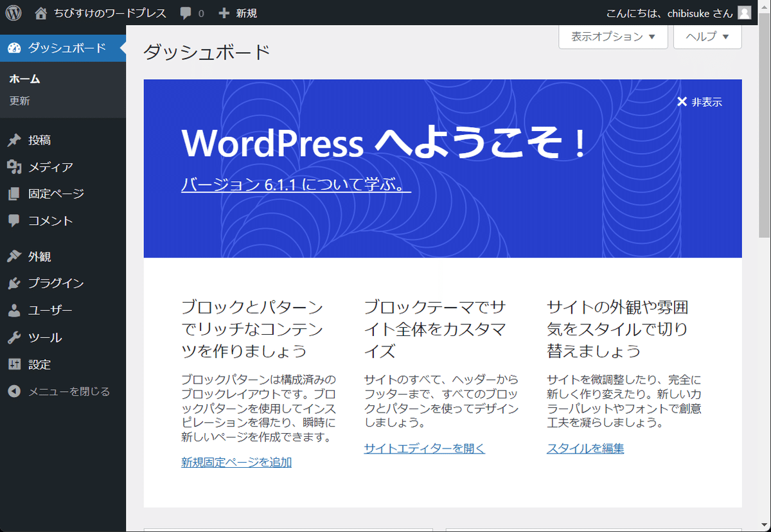Open コメント menu label
The width and height of the screenshot is (771, 532).
coord(51,220)
